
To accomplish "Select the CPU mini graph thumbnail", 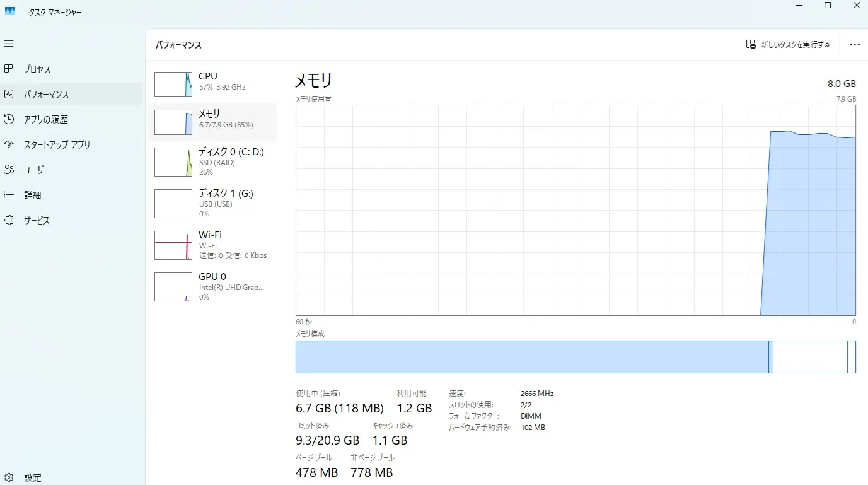I will click(173, 85).
